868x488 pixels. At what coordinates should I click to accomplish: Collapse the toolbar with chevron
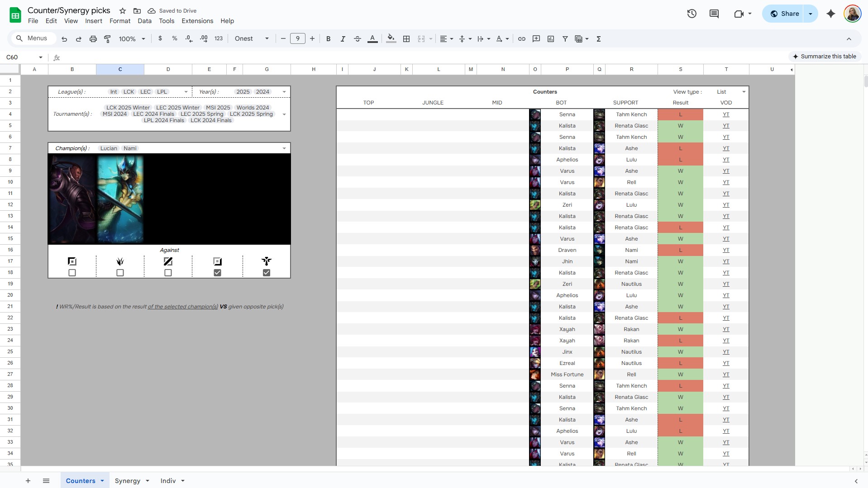(849, 39)
